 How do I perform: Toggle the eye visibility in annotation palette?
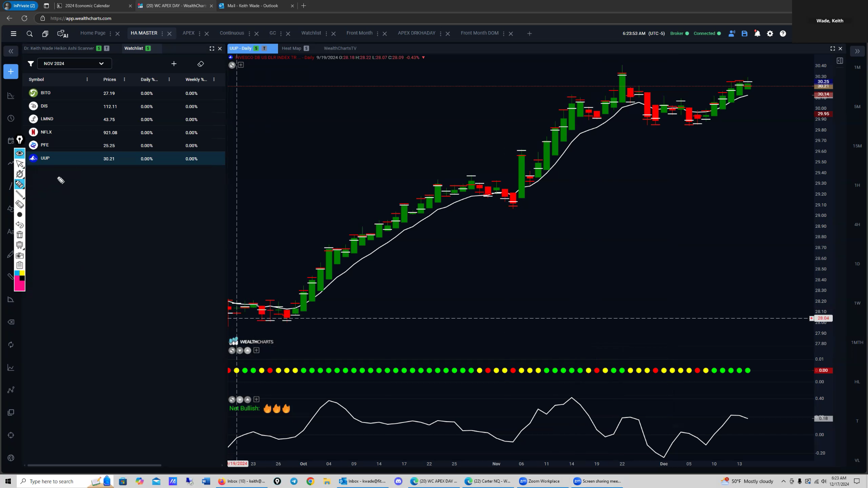(19, 153)
